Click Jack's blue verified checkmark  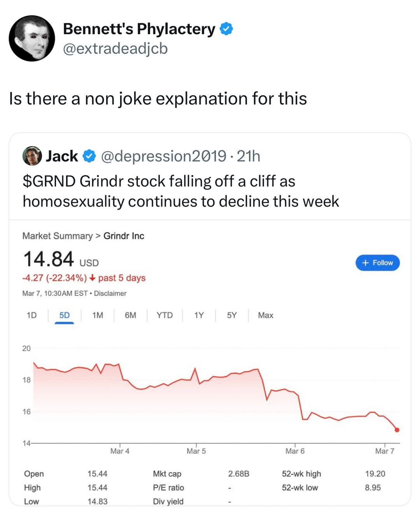pos(89,156)
